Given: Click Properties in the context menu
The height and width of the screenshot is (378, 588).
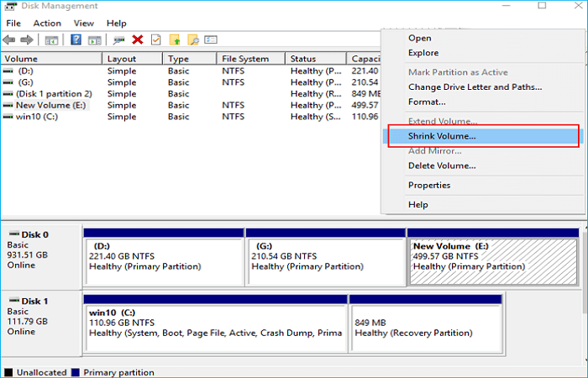Looking at the screenshot, I should coord(429,185).
